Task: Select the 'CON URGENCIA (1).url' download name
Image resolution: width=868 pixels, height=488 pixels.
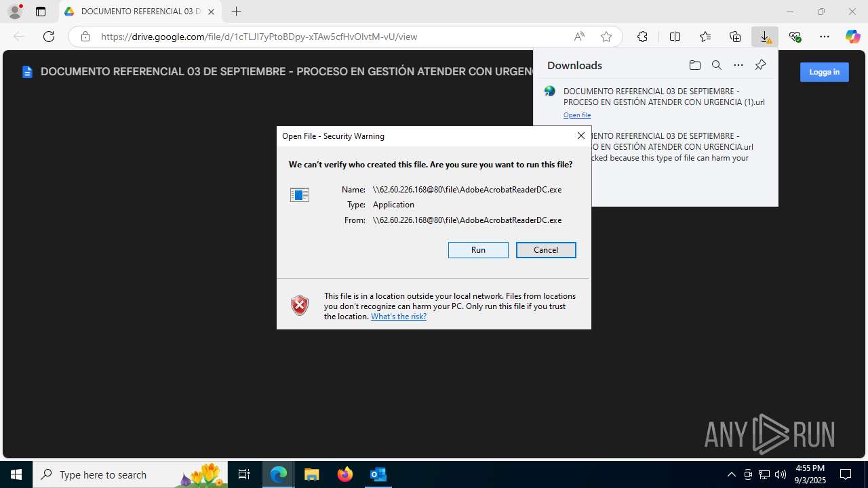Action: point(664,96)
